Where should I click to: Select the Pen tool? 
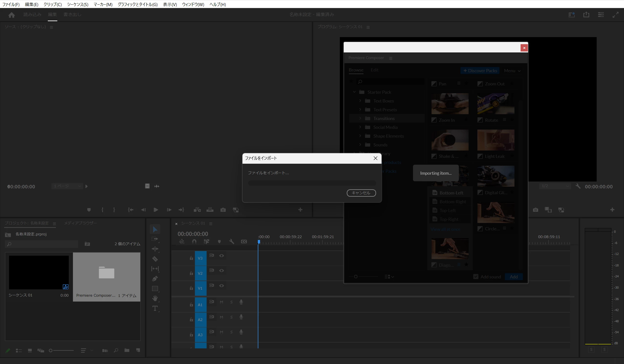[155, 279]
